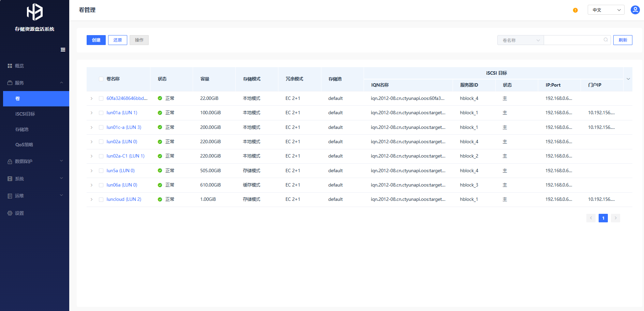Click the 数据保护 lock icon
Screen dimensions: 644x311
10,162
